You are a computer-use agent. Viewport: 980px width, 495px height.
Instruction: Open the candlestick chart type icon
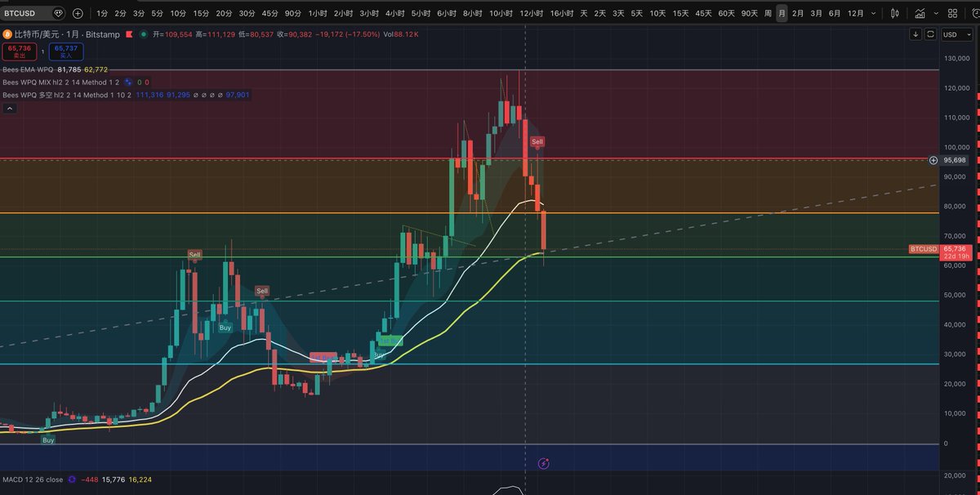pos(895,13)
